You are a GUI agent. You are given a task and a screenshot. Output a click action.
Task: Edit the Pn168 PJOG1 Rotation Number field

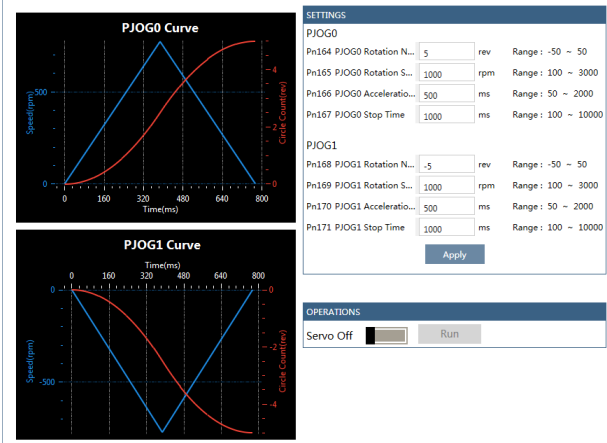(x=447, y=165)
